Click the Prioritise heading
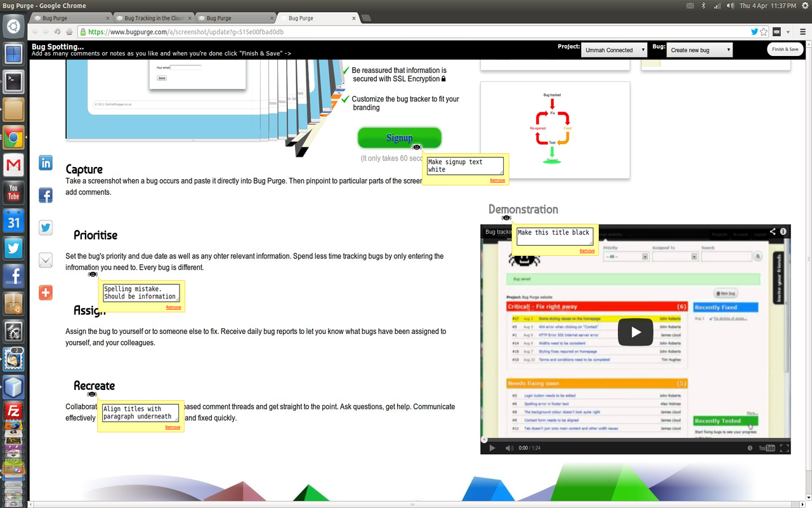The height and width of the screenshot is (508, 812). pos(96,236)
